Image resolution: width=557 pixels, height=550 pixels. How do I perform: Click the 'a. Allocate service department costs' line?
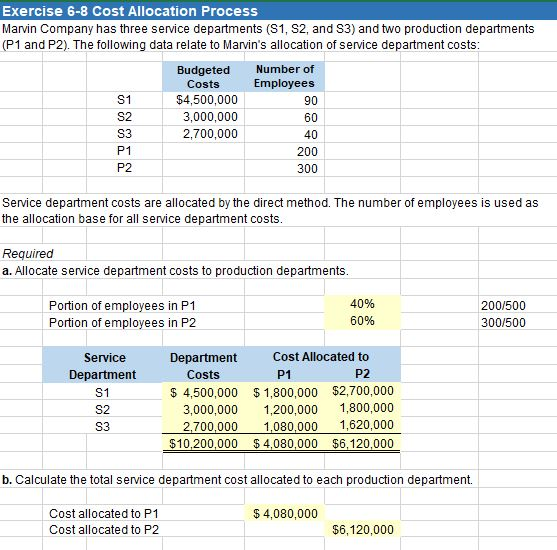175,271
